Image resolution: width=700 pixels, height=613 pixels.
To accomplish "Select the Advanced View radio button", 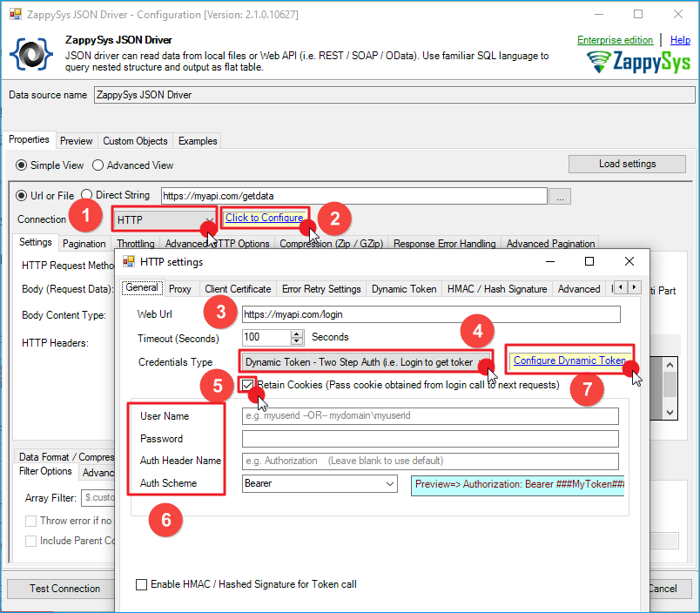I will [98, 165].
